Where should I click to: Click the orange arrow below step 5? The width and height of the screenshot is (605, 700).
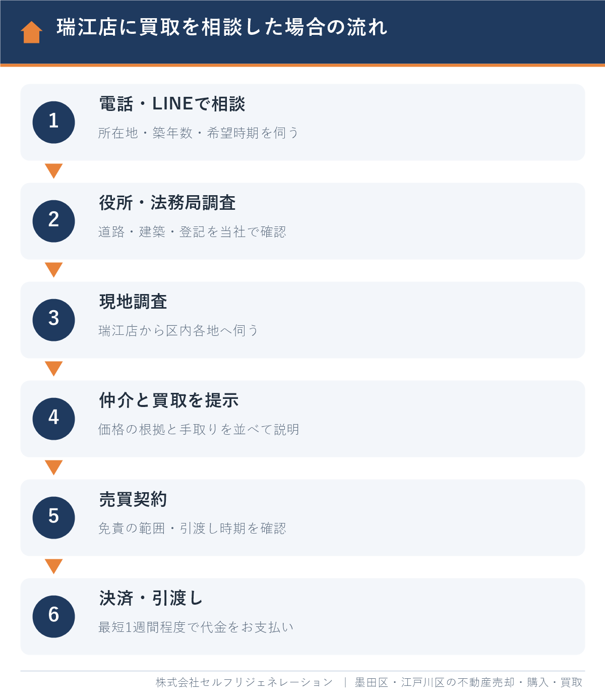coord(53,566)
